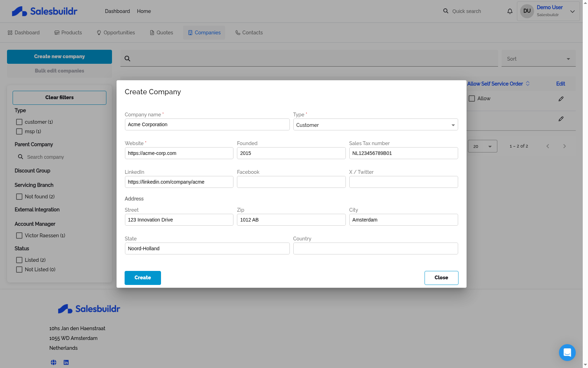588x368 pixels.
Task: Open the Opportunities tab
Action: [x=116, y=33]
